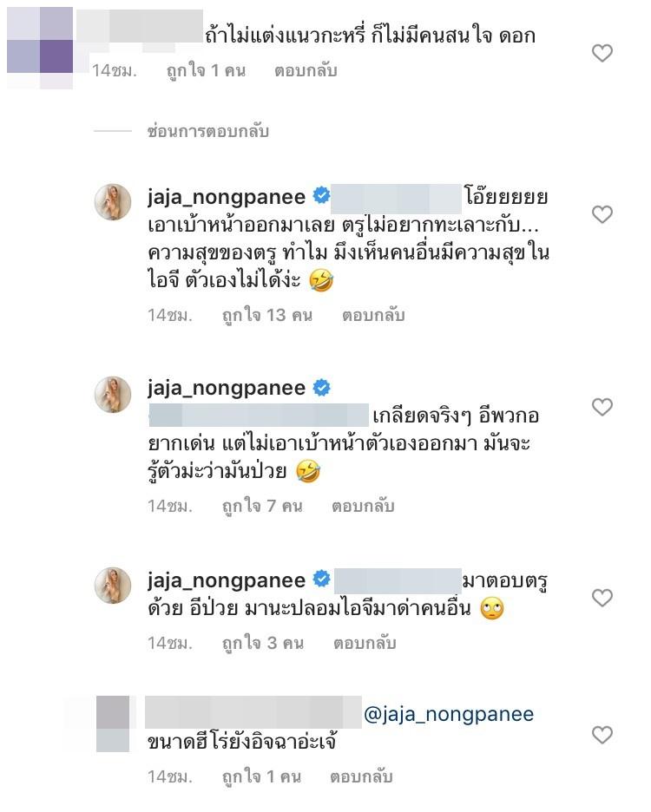Heart the last comment mentioning @jaja_nongpanee
Screen dimensions: 651x812
602,735
